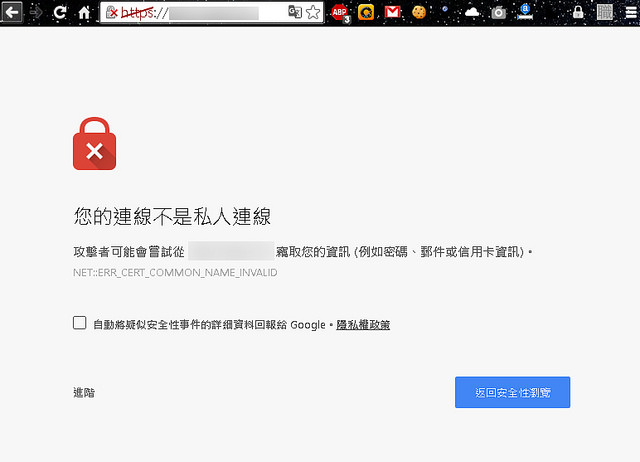Click the cookie extension icon
Screen dimensions: 640x462
tap(419, 13)
